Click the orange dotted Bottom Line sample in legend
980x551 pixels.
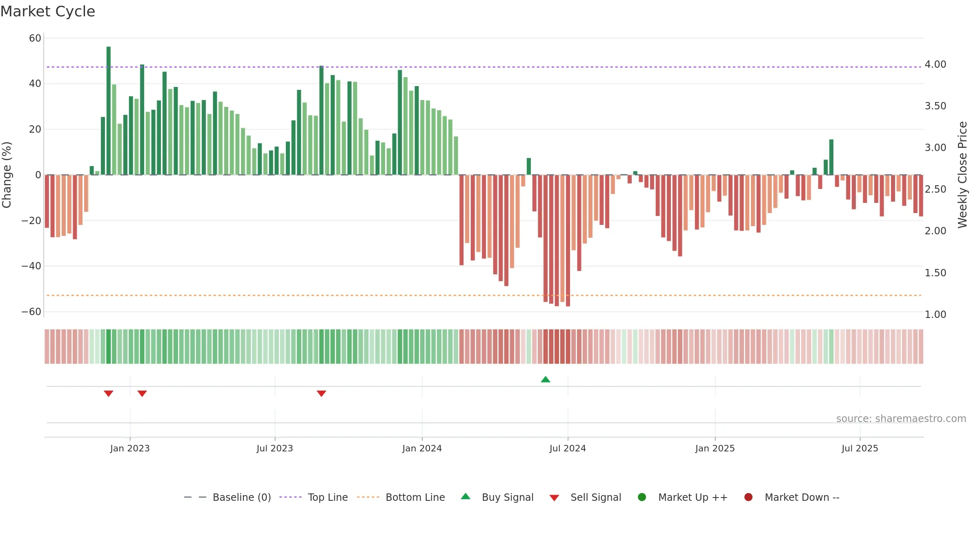click(x=368, y=497)
